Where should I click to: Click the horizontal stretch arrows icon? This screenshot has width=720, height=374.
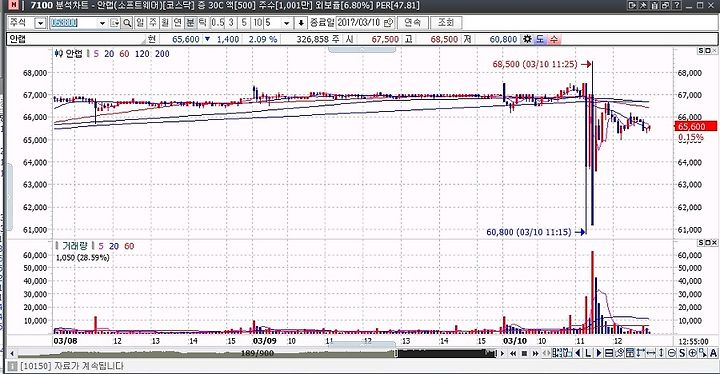(651, 353)
